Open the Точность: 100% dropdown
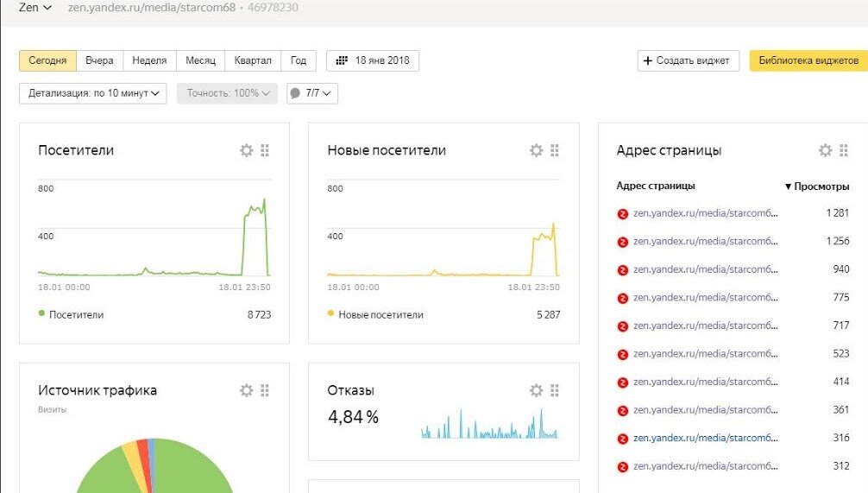868x493 pixels. click(x=227, y=93)
